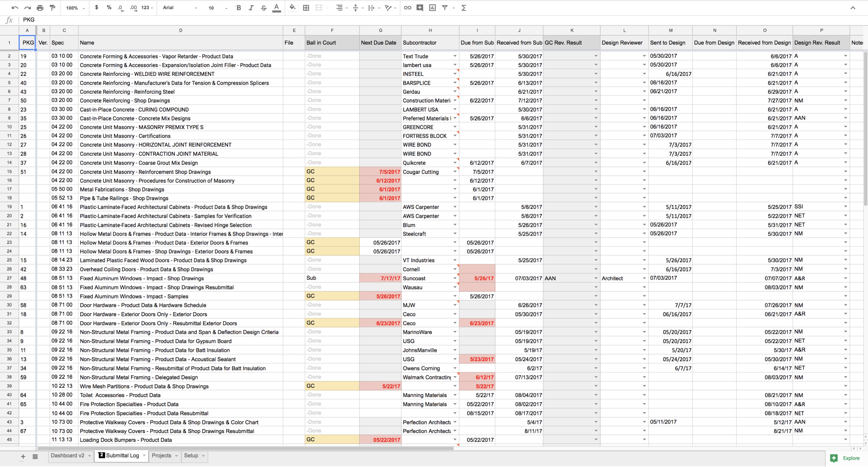
Task: Open the Fill color tool
Action: (292, 8)
